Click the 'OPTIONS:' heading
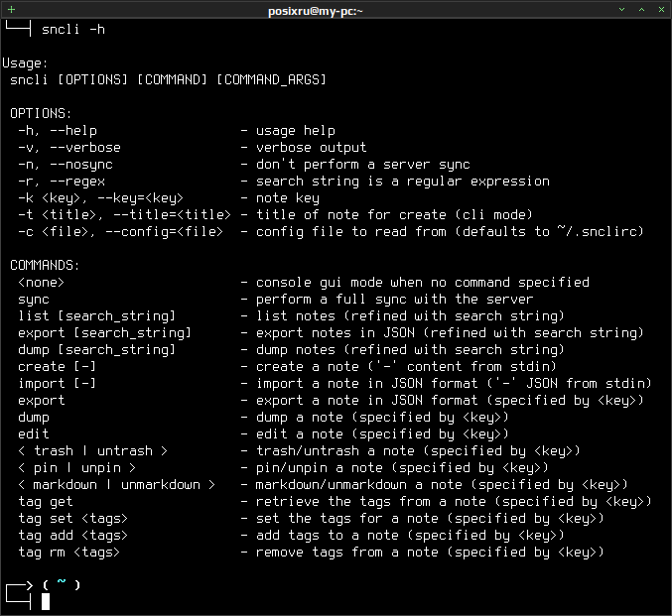Image resolution: width=672 pixels, height=616 pixels. click(x=41, y=113)
